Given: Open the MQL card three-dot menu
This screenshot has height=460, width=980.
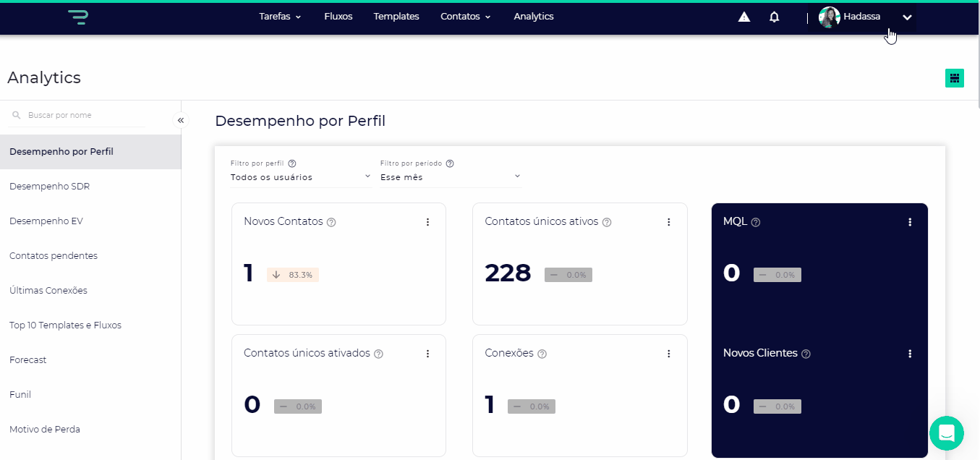Looking at the screenshot, I should pos(910,222).
